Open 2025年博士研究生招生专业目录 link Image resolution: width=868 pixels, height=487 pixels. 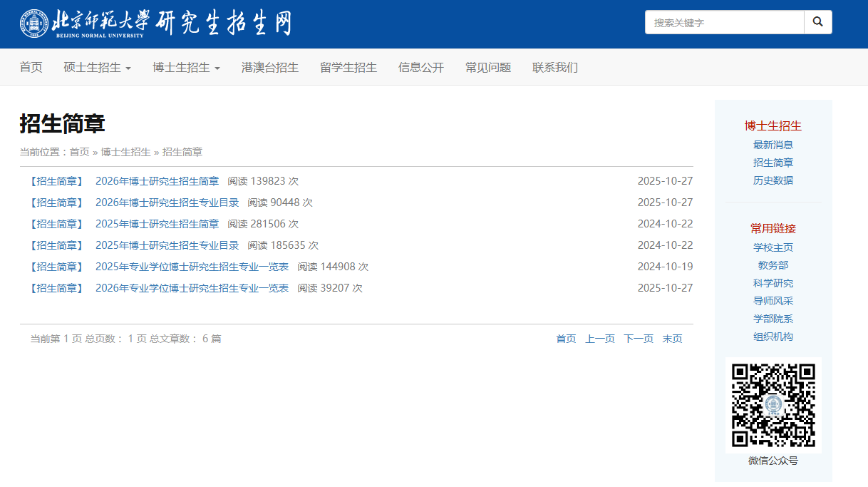tap(167, 245)
